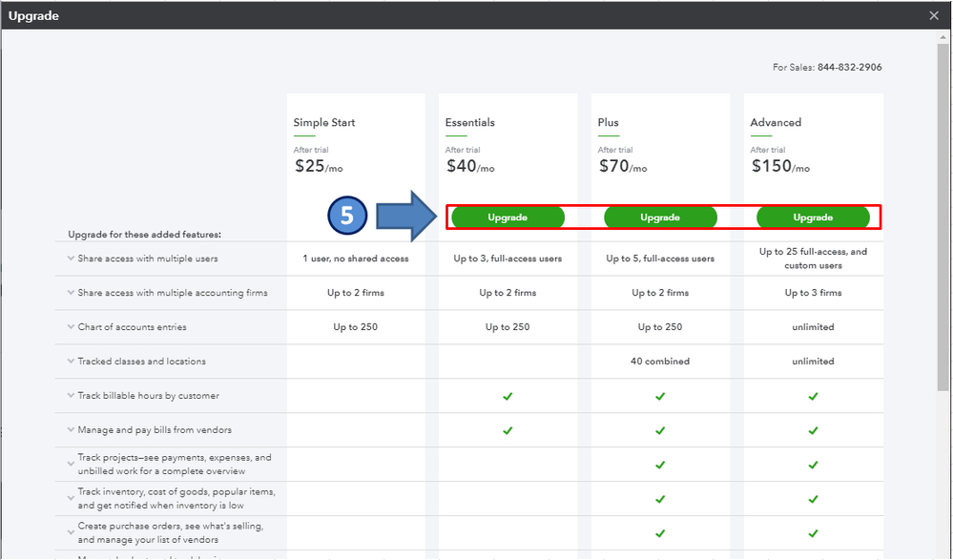Expand Track billable hours by customer row
Screen dimensions: 953x560
pos(71,396)
